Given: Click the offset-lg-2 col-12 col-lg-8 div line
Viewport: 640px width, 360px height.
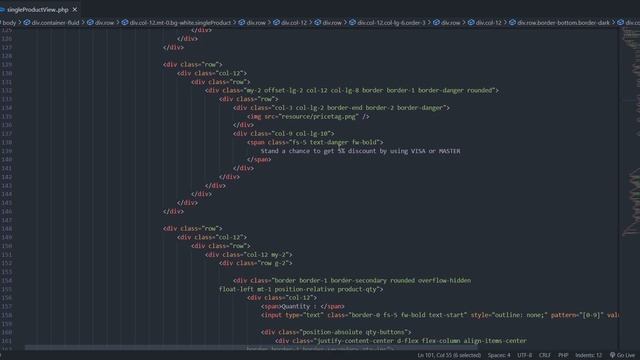Looking at the screenshot, I should tap(352, 90).
